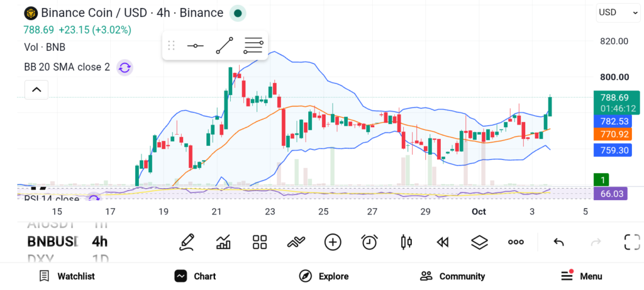Click the Binance Coin logo icon
Image resolution: width=644 pixels, height=290 pixels.
pyautogui.click(x=30, y=13)
